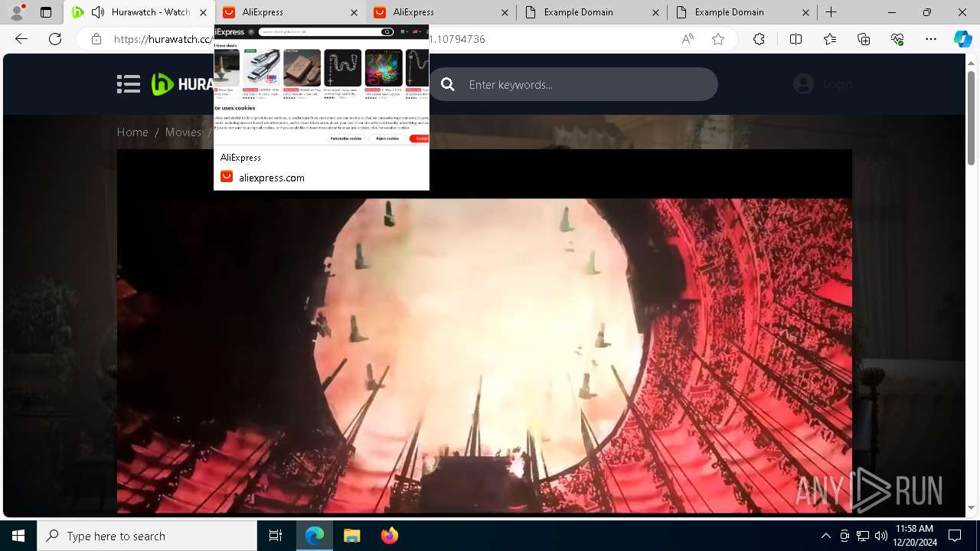Image resolution: width=980 pixels, height=551 pixels.
Task: Open Task View on taskbar
Action: (x=276, y=536)
